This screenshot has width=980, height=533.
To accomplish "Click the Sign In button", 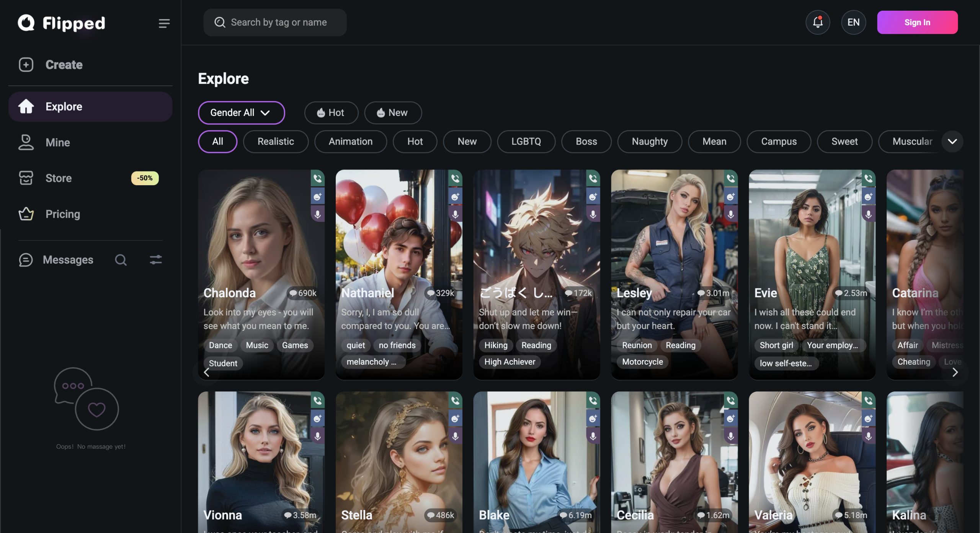I will point(917,22).
